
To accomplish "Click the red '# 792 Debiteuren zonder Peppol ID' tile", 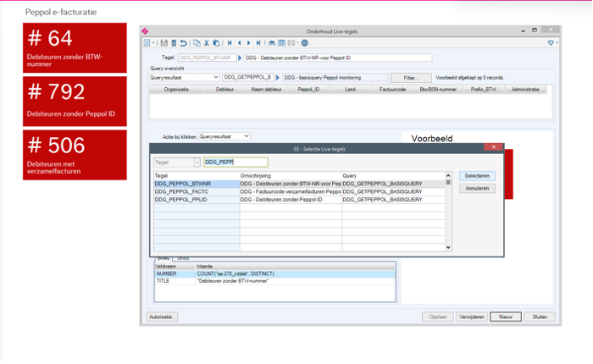I will (x=75, y=101).
